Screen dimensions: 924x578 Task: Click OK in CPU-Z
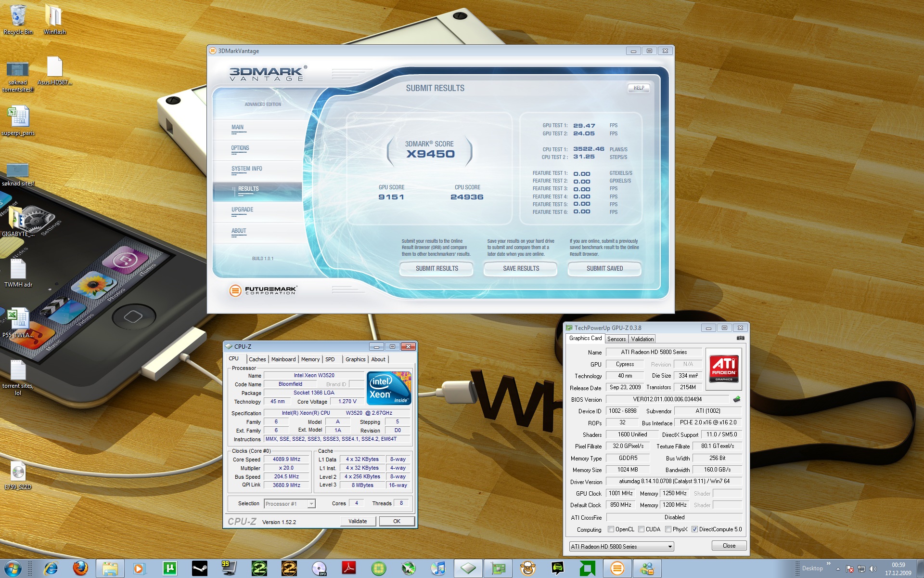coord(397,521)
